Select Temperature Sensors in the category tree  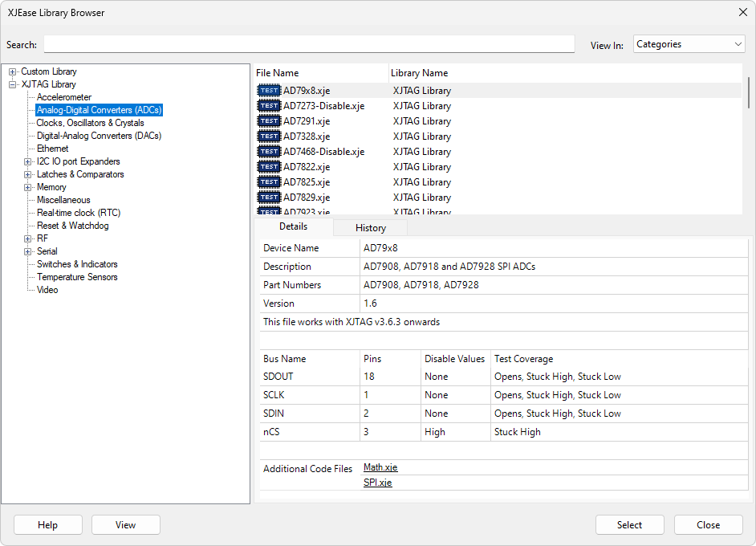click(77, 277)
